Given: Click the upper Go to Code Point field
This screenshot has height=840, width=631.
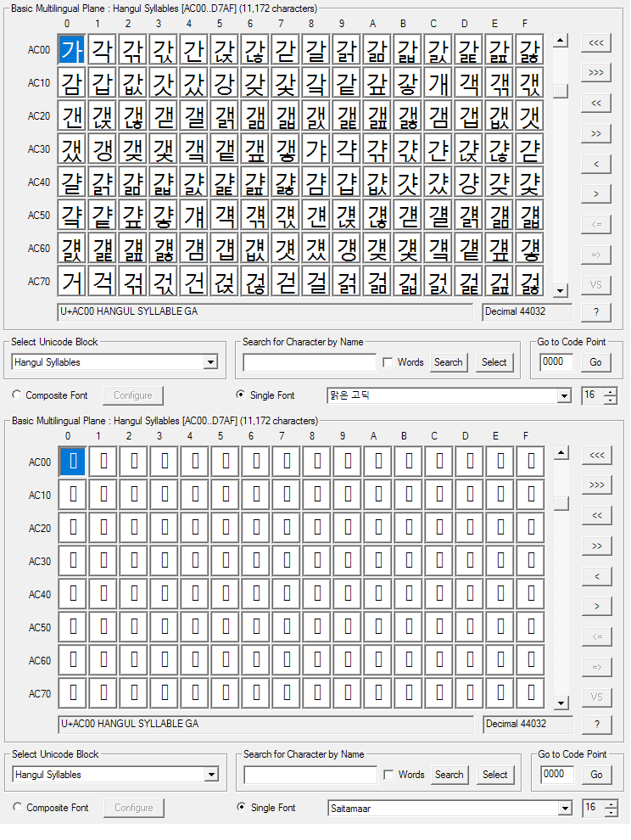Looking at the screenshot, I should pos(556,362).
